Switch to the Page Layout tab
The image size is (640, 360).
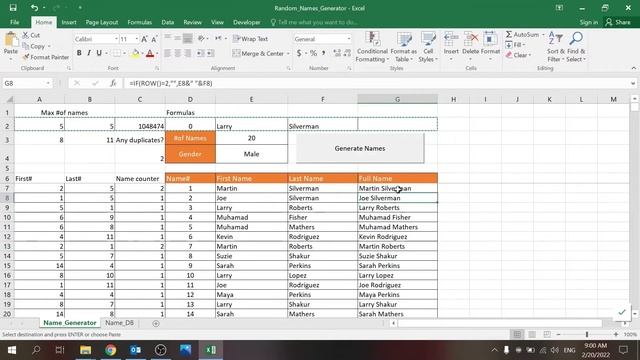pyautogui.click(x=102, y=22)
